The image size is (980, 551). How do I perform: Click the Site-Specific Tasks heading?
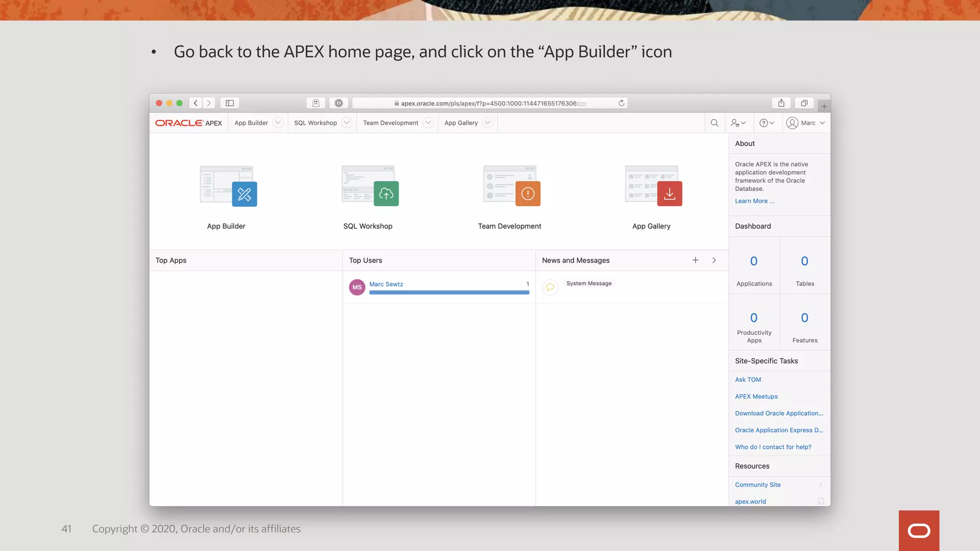(766, 361)
